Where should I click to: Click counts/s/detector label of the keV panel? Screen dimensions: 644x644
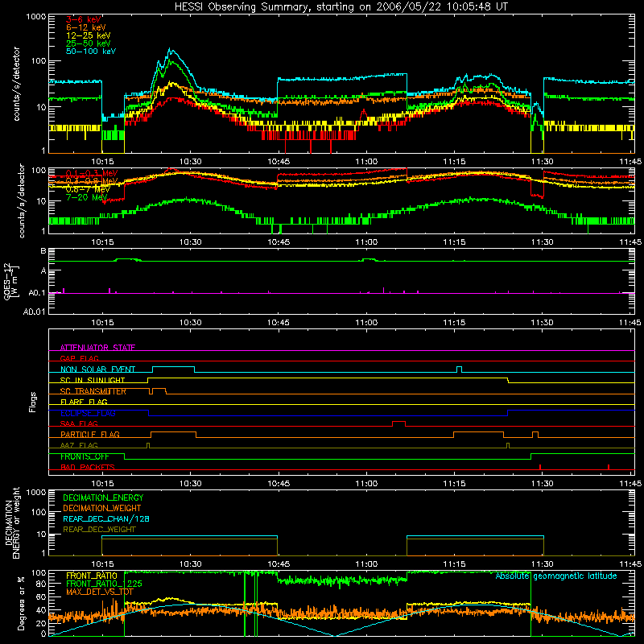(16, 84)
